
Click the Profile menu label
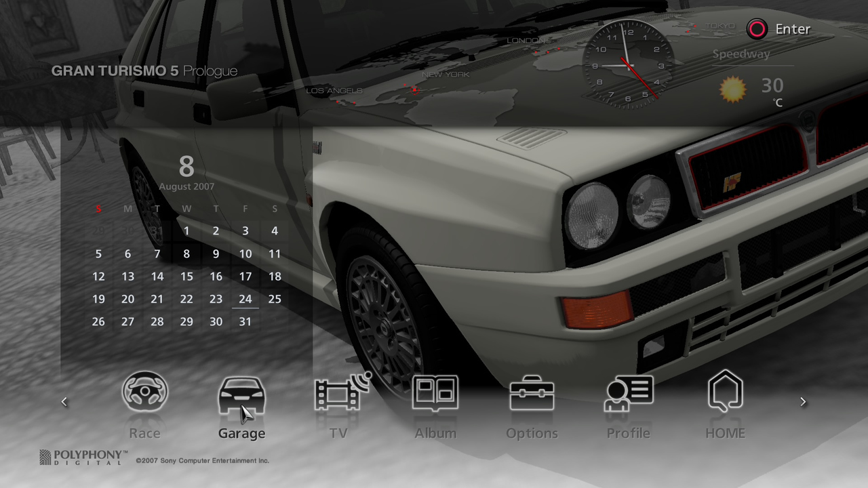629,433
